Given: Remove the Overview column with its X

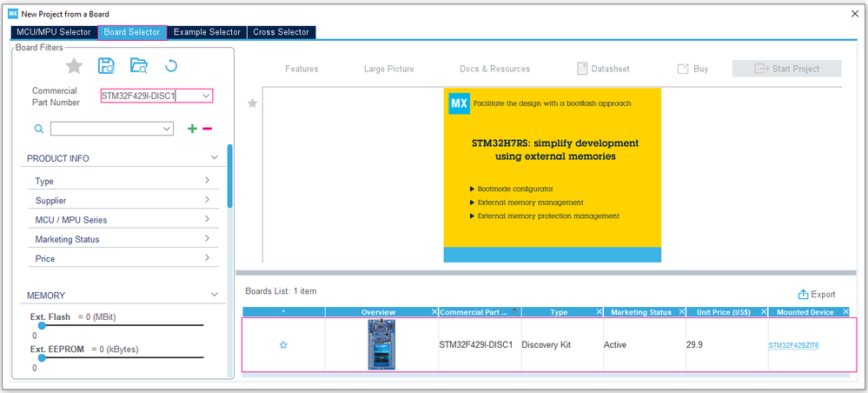Looking at the screenshot, I should [x=434, y=312].
